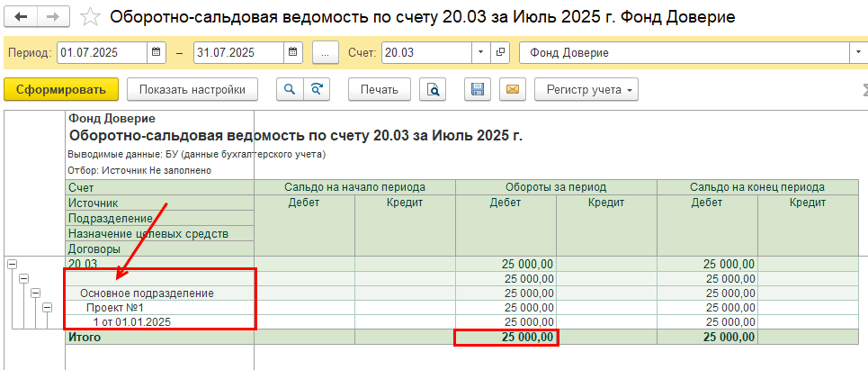The height and width of the screenshot is (370, 868).
Task: Open calendar for end date 31.07.2025
Action: 295,53
